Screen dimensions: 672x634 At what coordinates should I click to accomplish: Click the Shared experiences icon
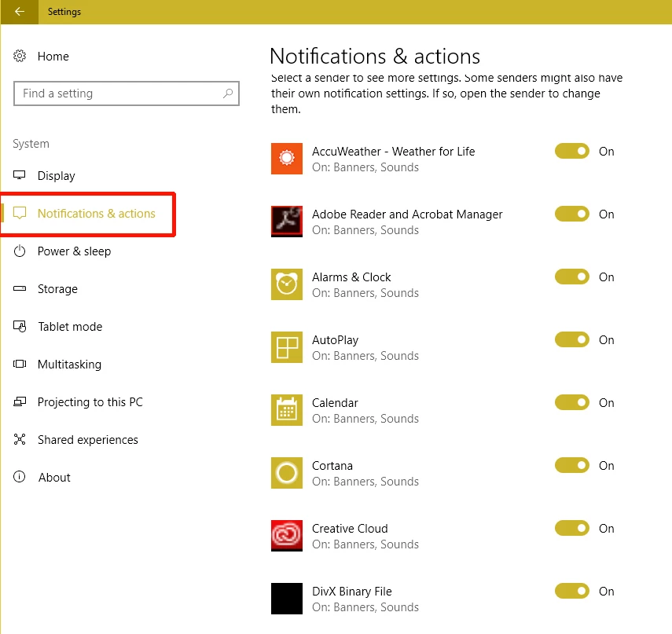(x=20, y=439)
